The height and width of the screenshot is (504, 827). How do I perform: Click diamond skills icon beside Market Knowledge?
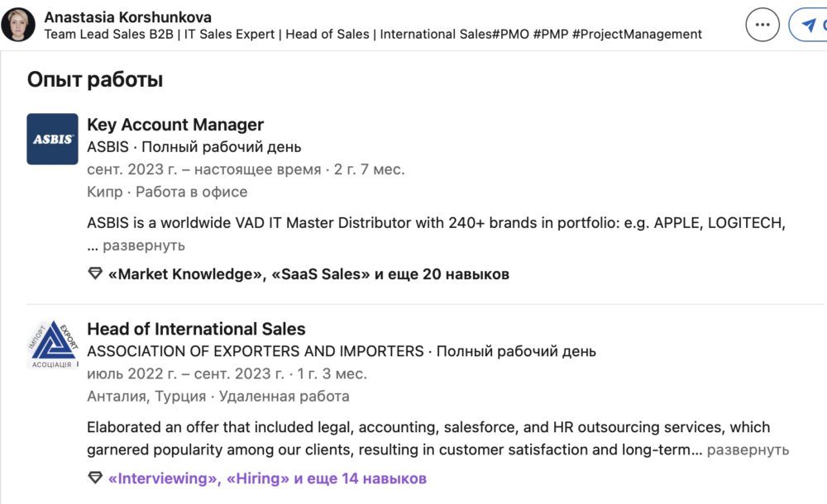(95, 273)
